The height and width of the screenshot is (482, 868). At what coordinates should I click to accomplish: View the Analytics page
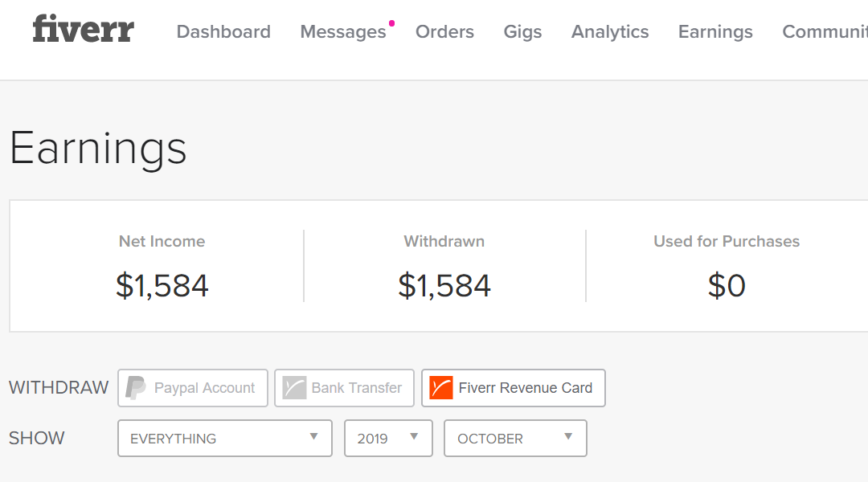pyautogui.click(x=610, y=31)
